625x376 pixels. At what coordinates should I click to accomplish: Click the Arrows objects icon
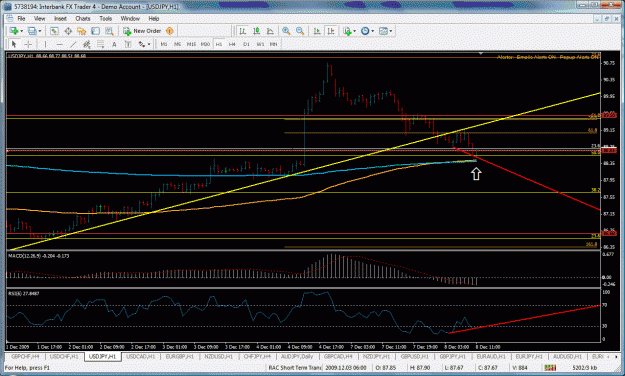(142, 44)
